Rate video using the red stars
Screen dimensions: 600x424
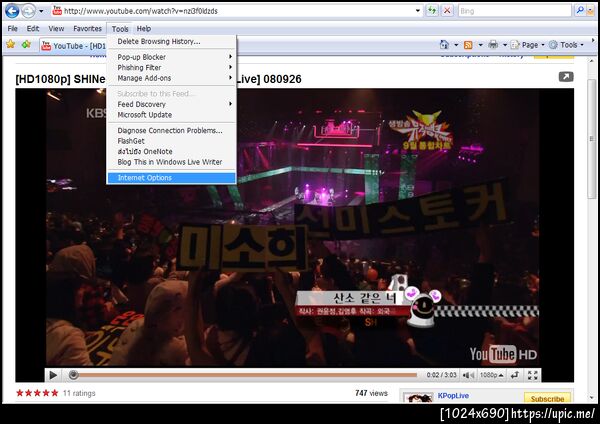point(37,393)
